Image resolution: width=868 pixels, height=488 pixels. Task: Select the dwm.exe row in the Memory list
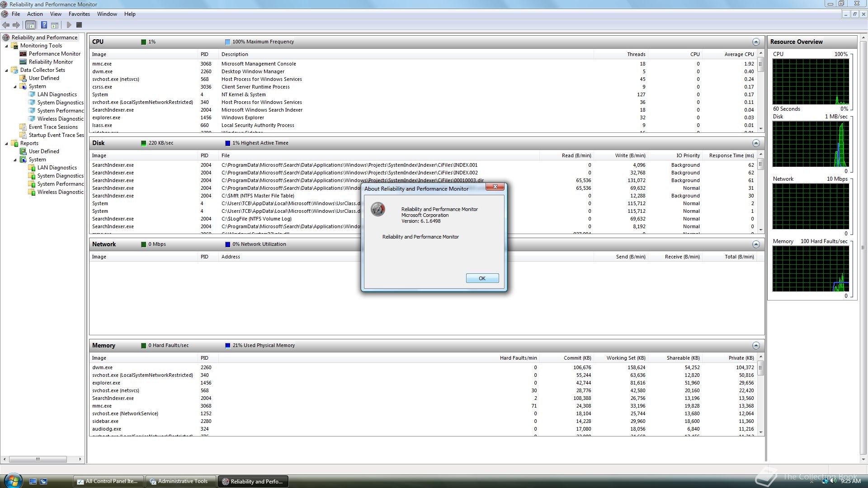424,367
